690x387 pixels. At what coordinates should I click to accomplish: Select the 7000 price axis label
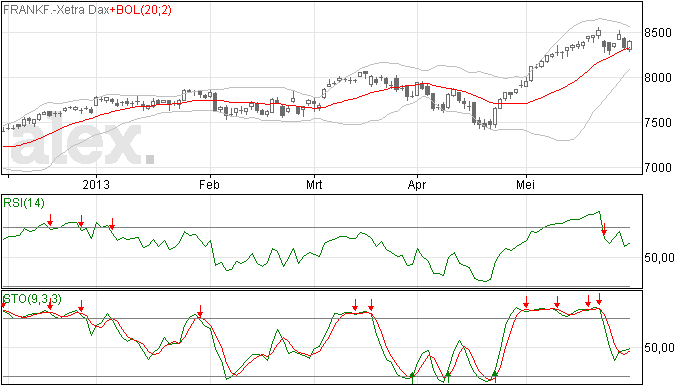click(658, 168)
